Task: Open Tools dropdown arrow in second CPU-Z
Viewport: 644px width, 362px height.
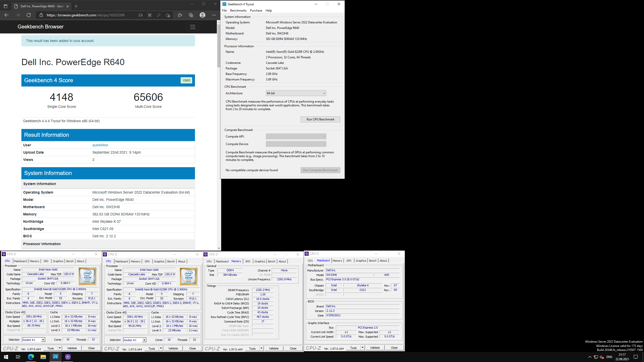Action: coord(161,348)
